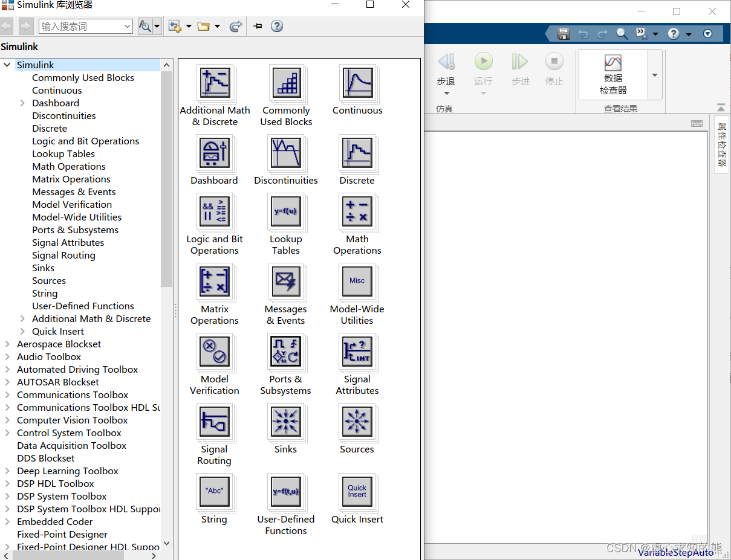
Task: Open the search term dropdown arrow
Action: (127, 26)
